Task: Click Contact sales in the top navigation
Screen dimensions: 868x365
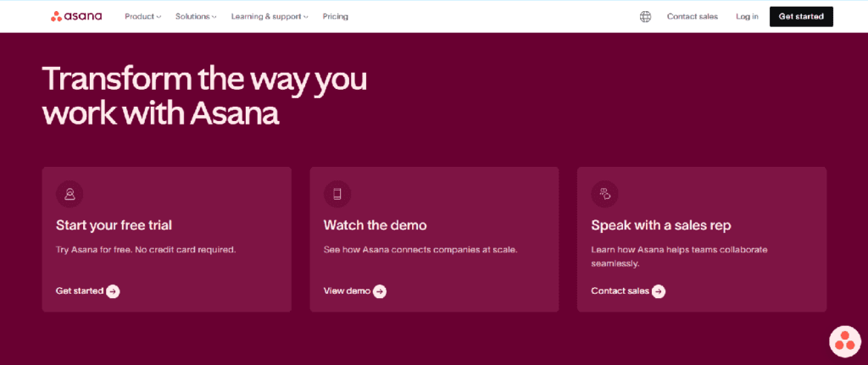Action: click(693, 16)
